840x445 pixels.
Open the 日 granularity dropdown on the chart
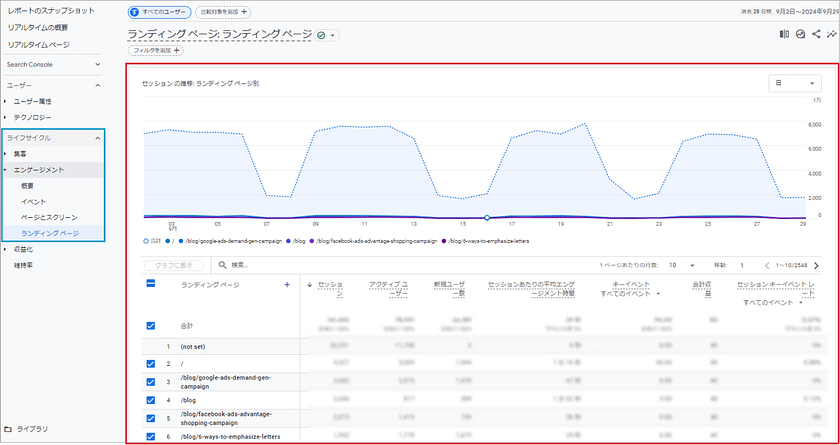coord(795,85)
